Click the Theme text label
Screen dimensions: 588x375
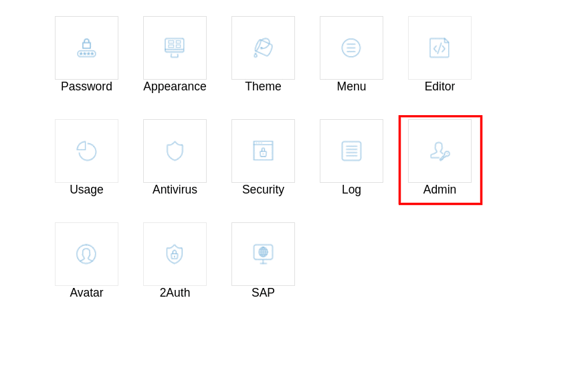264,86
